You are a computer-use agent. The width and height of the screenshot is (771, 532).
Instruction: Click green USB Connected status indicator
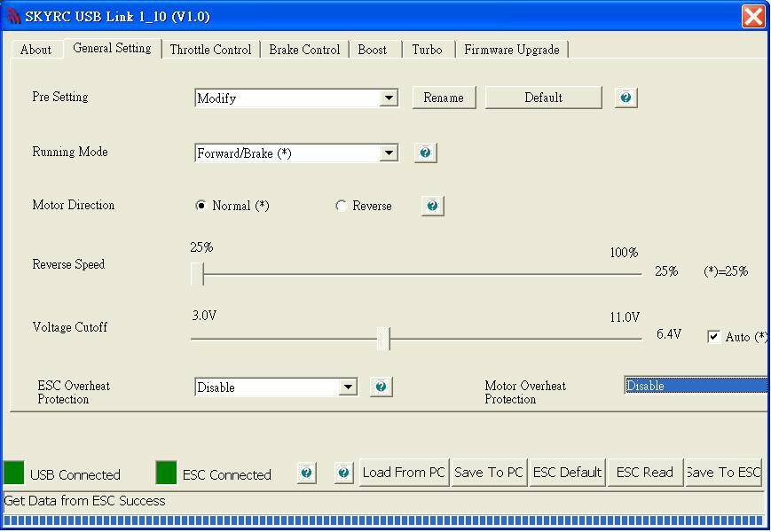click(x=14, y=472)
